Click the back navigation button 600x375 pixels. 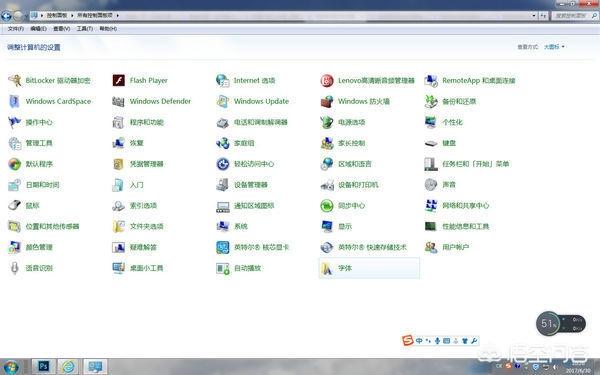point(7,16)
